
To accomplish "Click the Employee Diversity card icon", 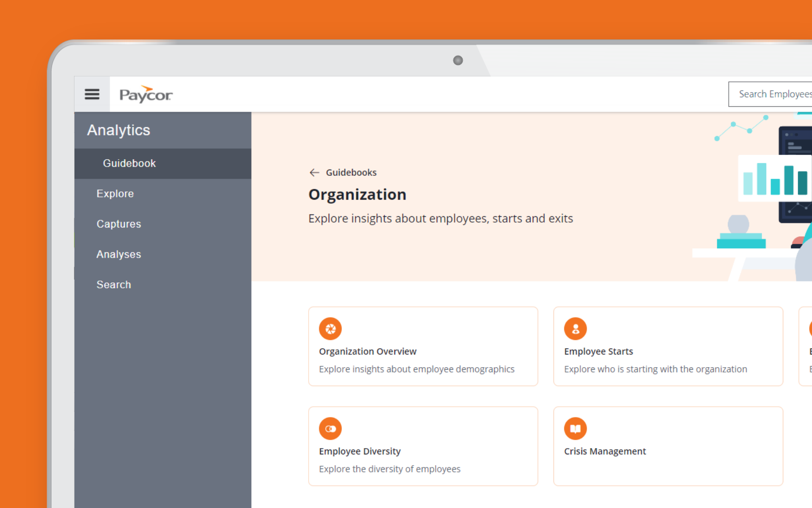I will (330, 429).
